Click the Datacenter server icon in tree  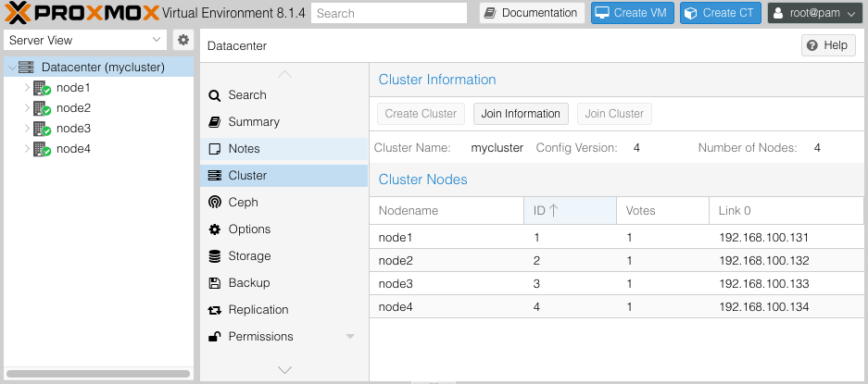26,68
